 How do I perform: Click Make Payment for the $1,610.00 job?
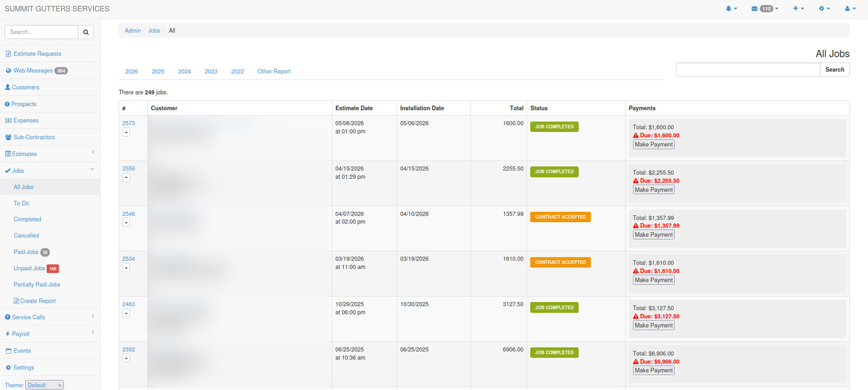654,280
